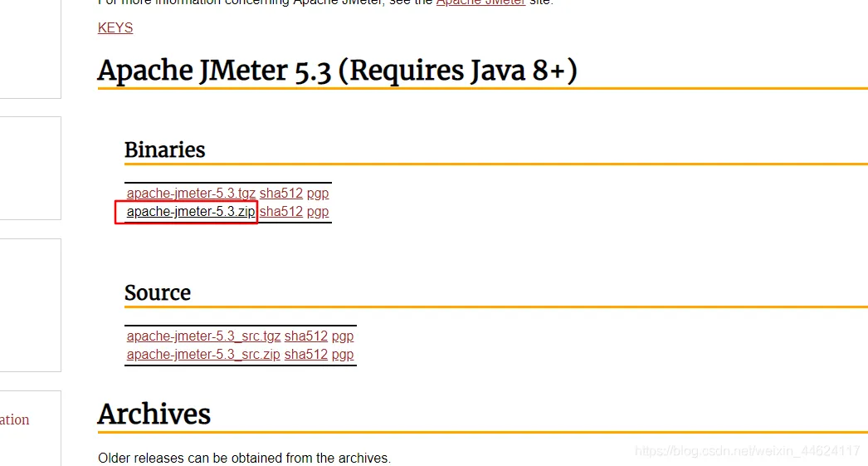Download apache-jmeter-5.3_src.tgz source
The image size is (868, 466).
pyautogui.click(x=203, y=336)
